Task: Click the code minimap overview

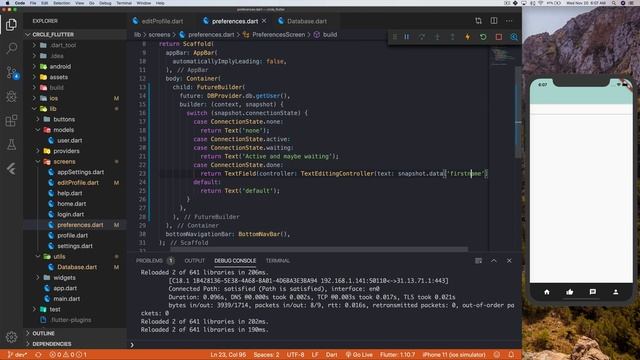Action: point(501,57)
